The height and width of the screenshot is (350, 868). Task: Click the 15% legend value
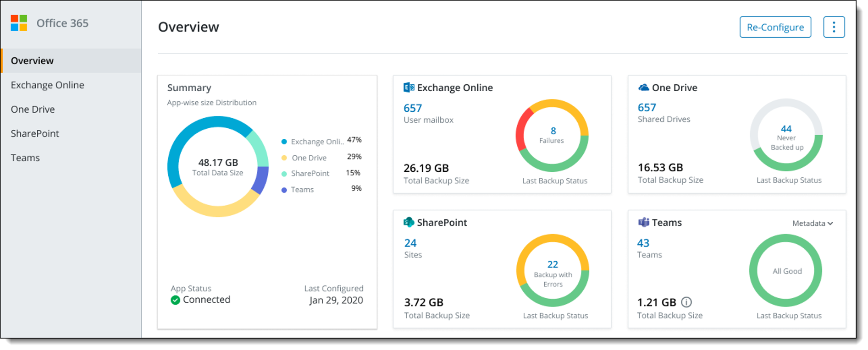pyautogui.click(x=353, y=173)
